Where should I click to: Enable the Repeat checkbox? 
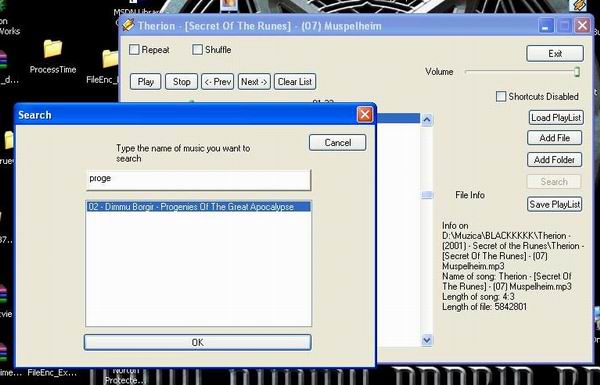click(x=134, y=49)
